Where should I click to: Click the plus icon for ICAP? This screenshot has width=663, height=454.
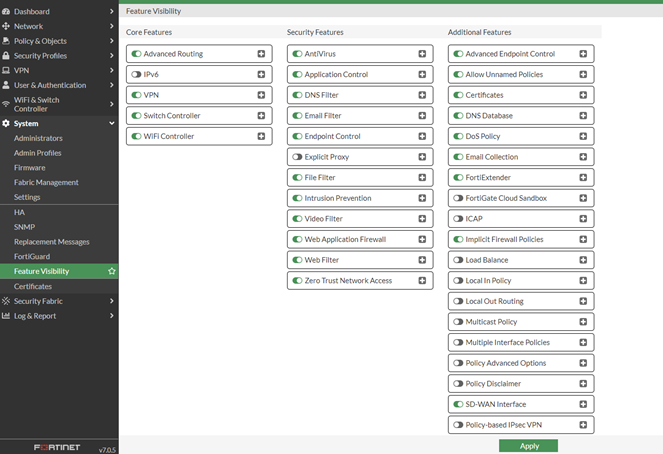pyautogui.click(x=584, y=219)
